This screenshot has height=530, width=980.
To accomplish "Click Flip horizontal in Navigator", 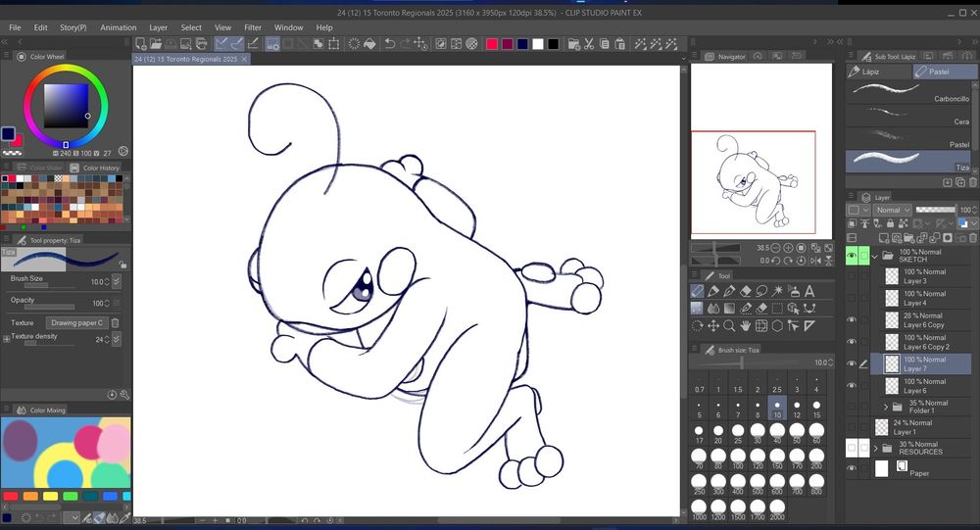I will pyautogui.click(x=815, y=261).
